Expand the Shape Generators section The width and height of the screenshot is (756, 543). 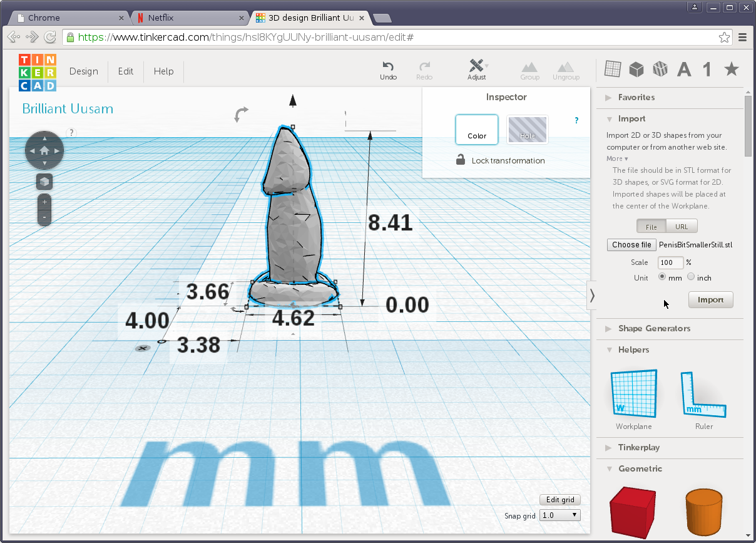[654, 328]
